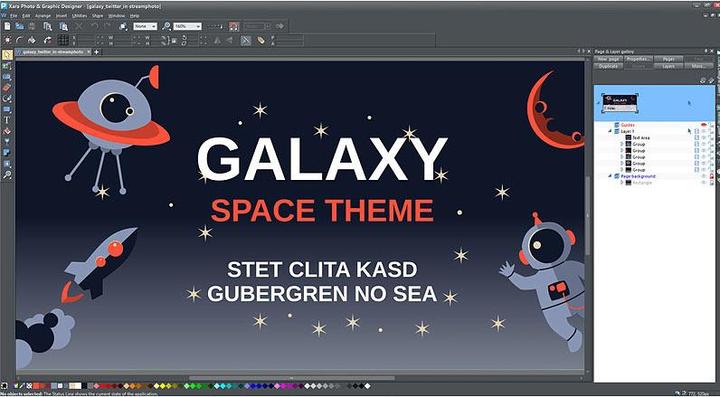Screen dimensions: 720x397
Task: Click the lock aspect ratio icon
Action: (174, 40)
